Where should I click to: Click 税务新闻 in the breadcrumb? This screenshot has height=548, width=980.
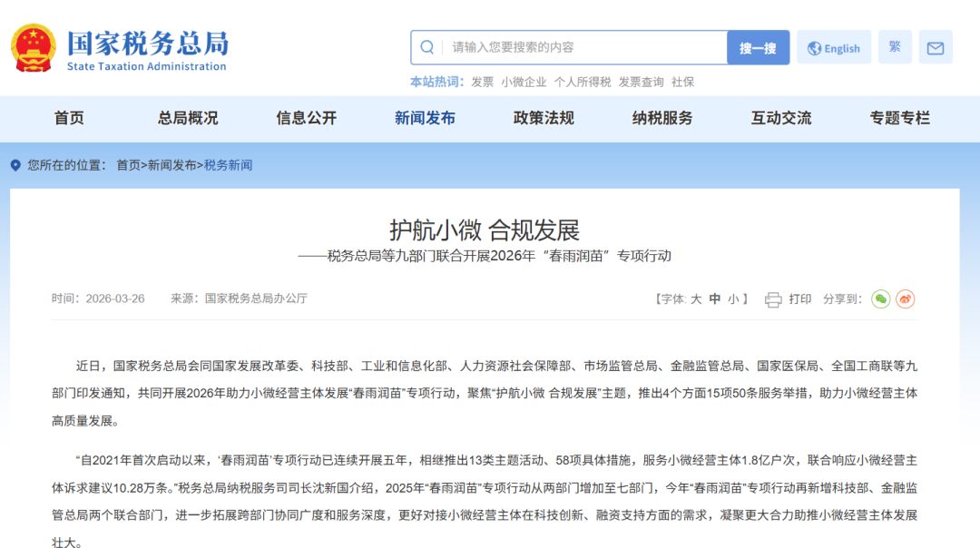228,165
